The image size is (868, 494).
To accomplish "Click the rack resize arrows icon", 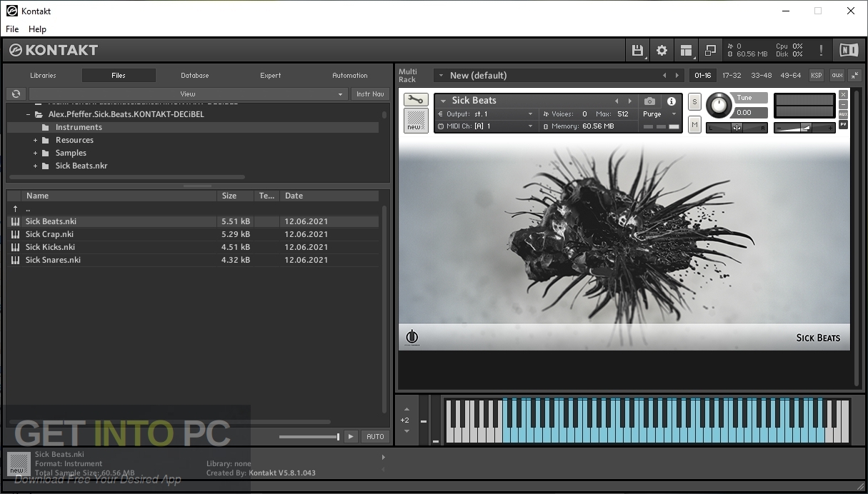I will point(854,75).
